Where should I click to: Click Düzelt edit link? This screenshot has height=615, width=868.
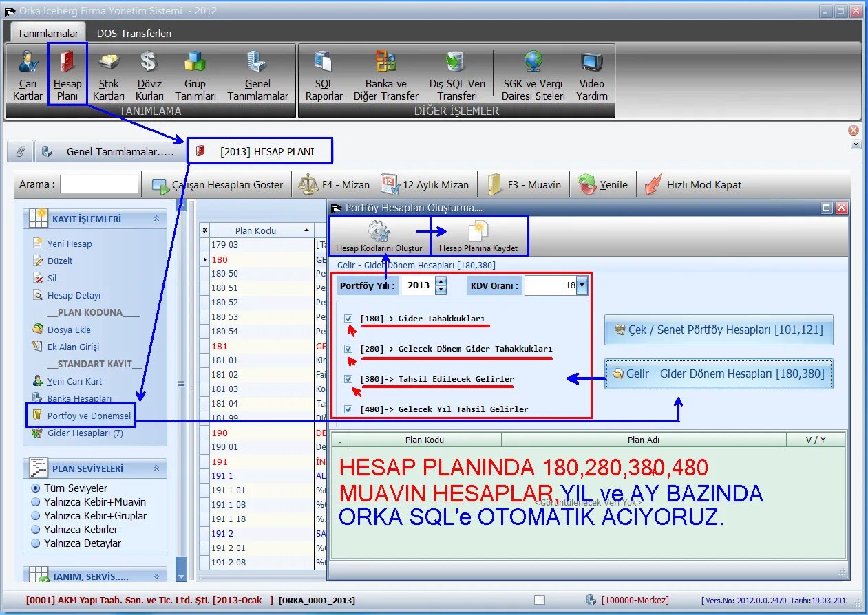tap(60, 261)
